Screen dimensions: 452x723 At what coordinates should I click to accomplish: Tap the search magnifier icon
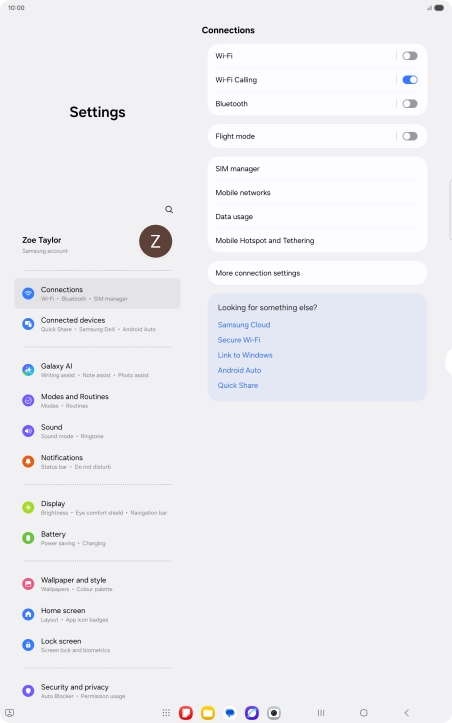(x=169, y=209)
